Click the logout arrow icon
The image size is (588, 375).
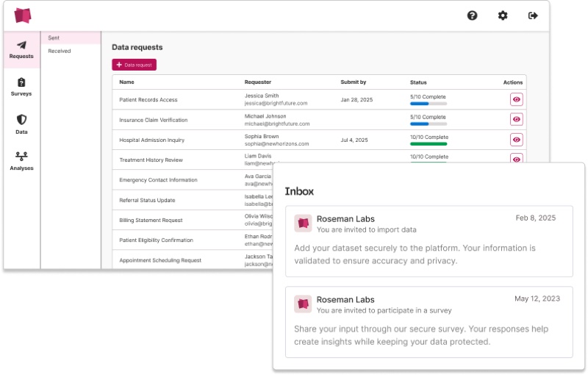(x=533, y=15)
